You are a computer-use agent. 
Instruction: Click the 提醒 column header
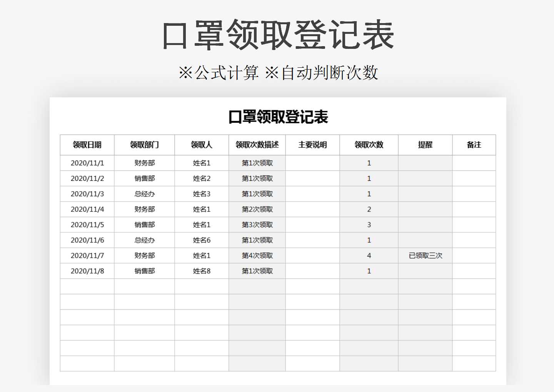coord(425,145)
